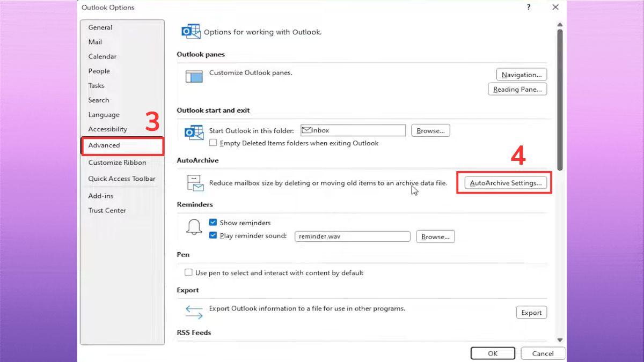644x362 pixels.
Task: Click the Outlook start and exit icon
Action: (x=194, y=132)
